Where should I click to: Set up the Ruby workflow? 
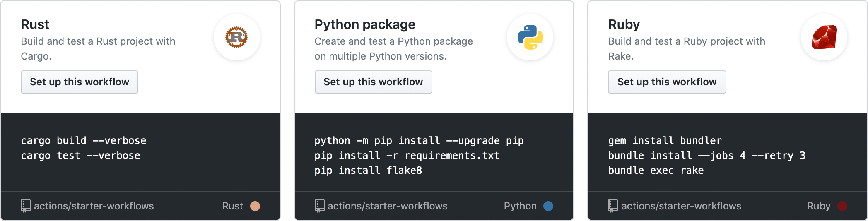tap(667, 82)
